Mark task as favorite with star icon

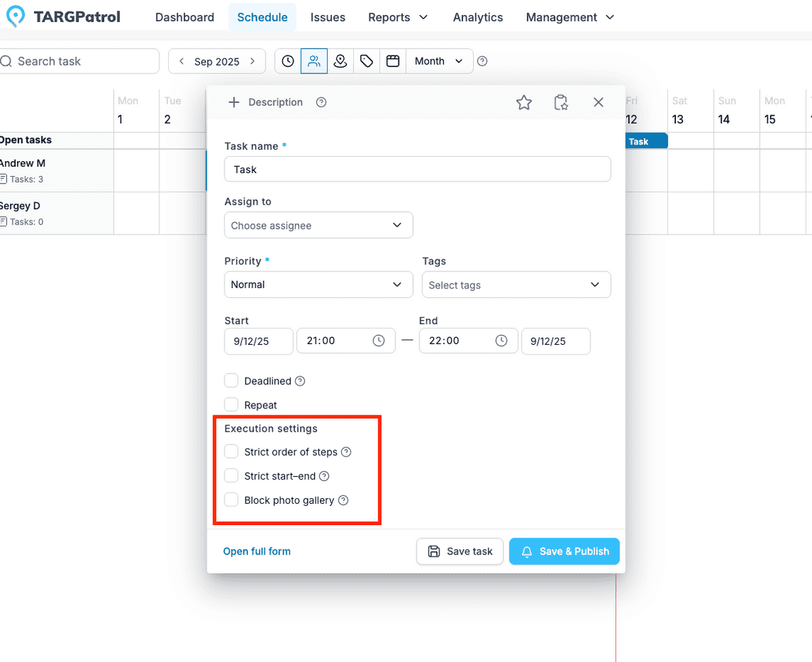[x=524, y=102]
